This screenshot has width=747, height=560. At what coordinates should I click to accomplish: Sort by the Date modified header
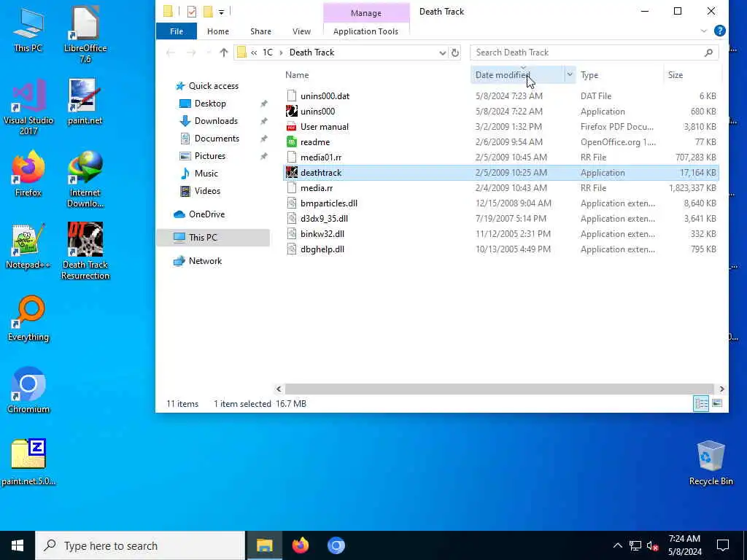click(x=516, y=75)
